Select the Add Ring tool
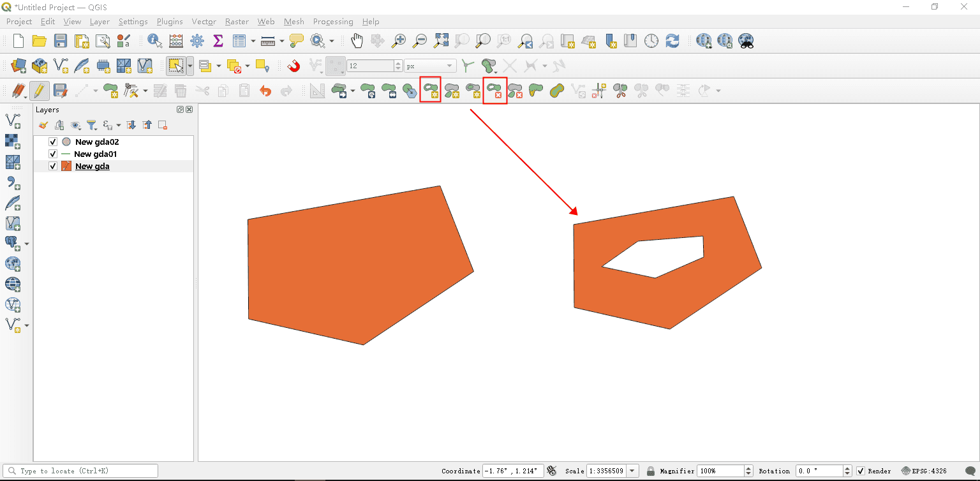Image resolution: width=980 pixels, height=481 pixels. coord(431,91)
